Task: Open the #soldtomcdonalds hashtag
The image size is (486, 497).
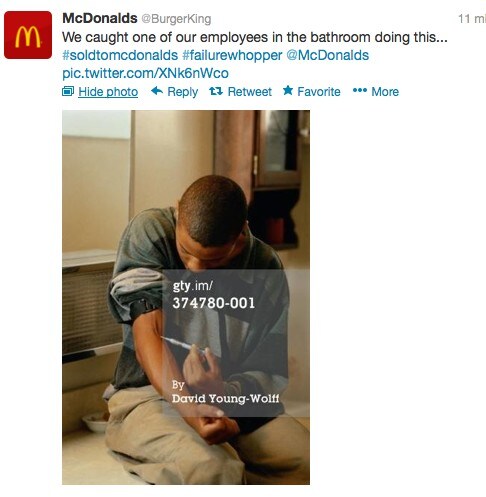Action: click(120, 55)
